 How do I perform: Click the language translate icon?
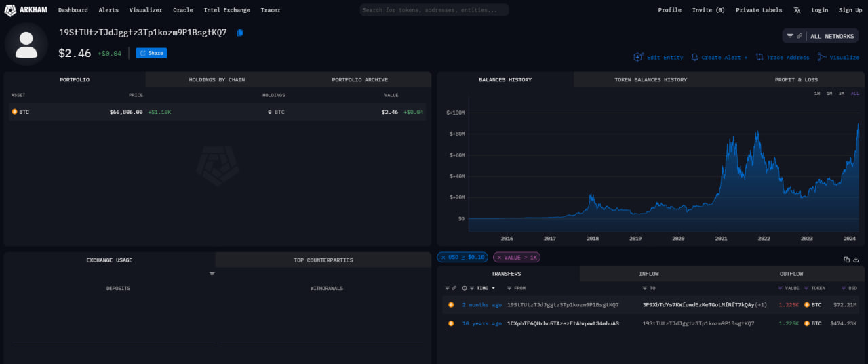(x=797, y=10)
